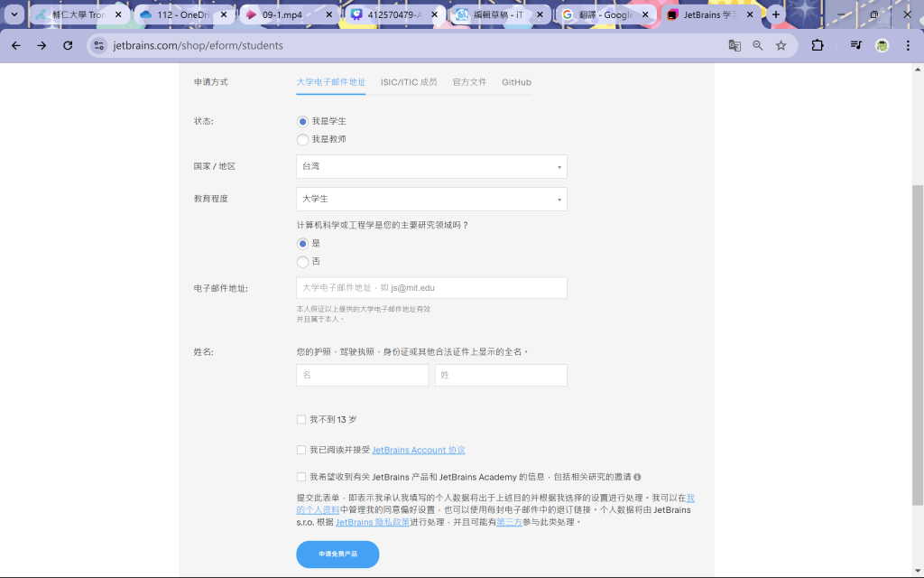This screenshot has width=924, height=578.
Task: Check the JetBrains product information checkbox
Action: click(x=301, y=477)
